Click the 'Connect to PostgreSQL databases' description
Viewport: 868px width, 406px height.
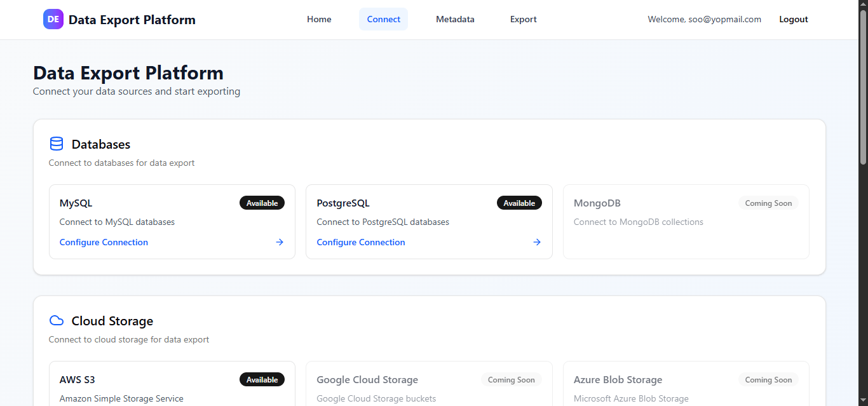pos(383,222)
